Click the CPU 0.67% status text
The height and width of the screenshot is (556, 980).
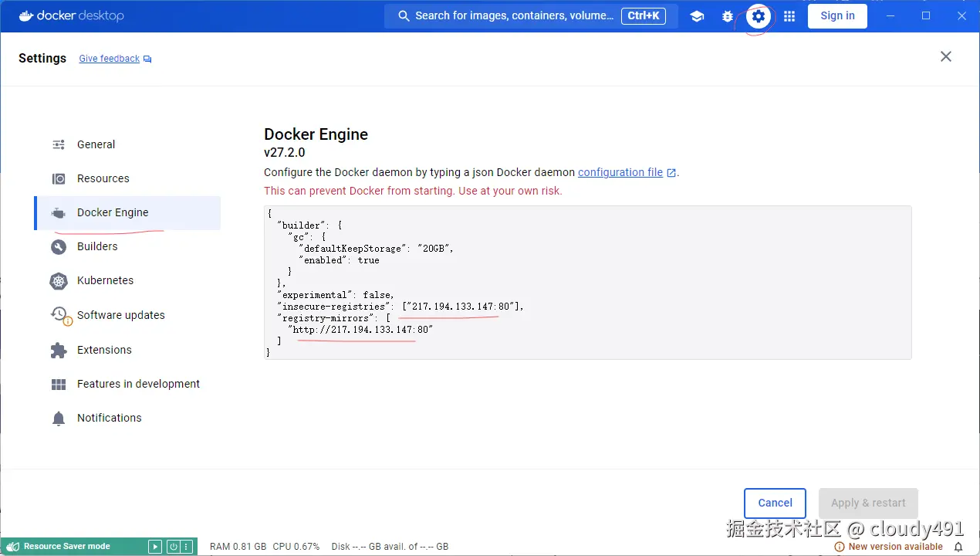[x=296, y=547]
